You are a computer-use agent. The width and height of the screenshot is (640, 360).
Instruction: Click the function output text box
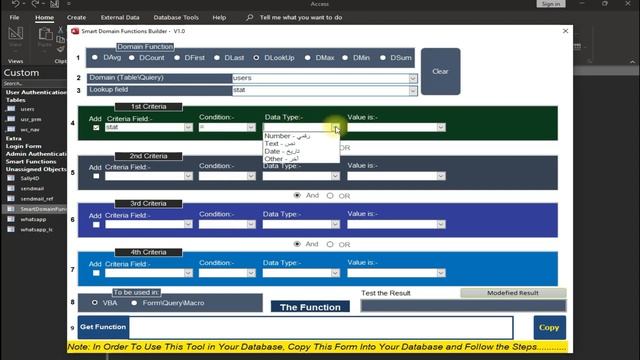321,327
